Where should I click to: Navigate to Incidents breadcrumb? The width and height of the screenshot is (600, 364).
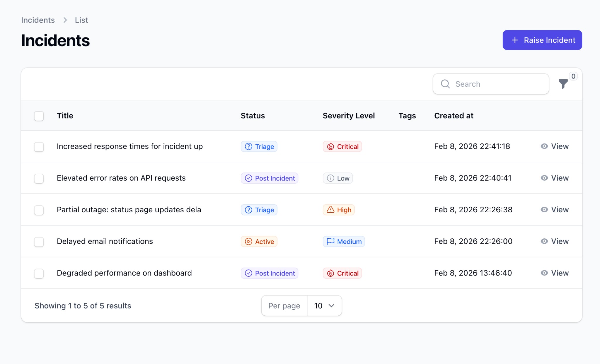[37, 20]
